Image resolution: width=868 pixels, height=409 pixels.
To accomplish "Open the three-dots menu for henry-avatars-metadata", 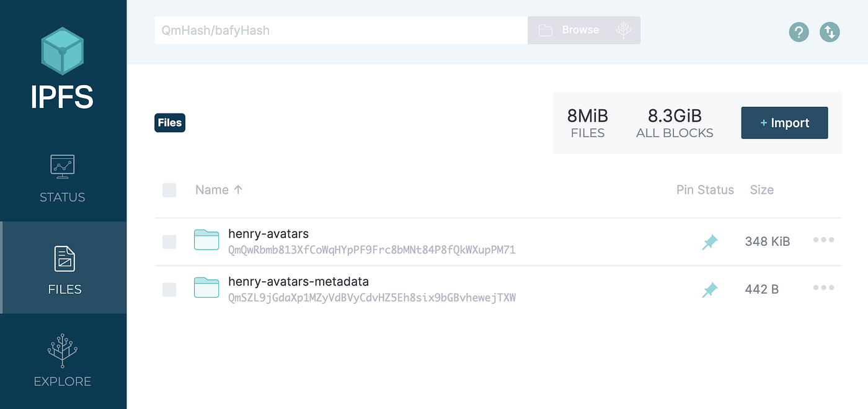I will pyautogui.click(x=823, y=287).
